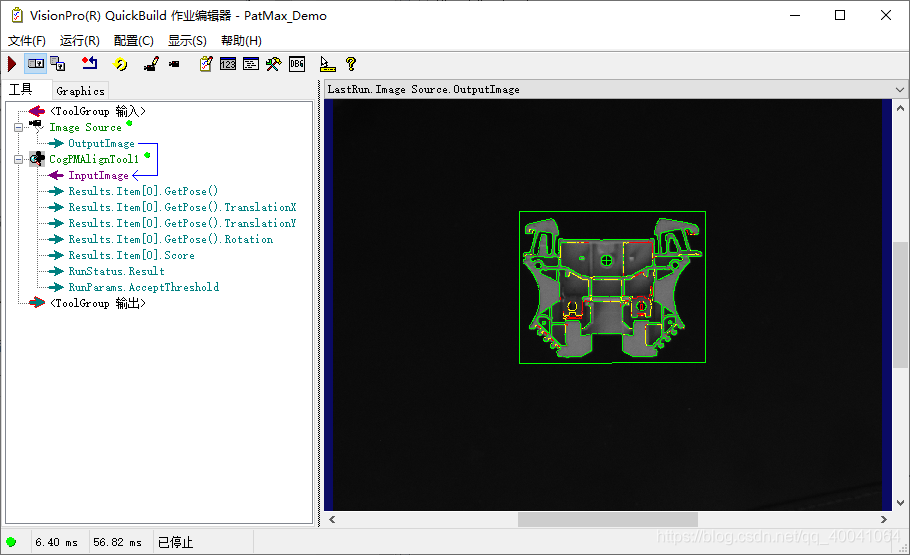
Task: Click the teal OutputImage arrow icon
Action: tap(56, 143)
